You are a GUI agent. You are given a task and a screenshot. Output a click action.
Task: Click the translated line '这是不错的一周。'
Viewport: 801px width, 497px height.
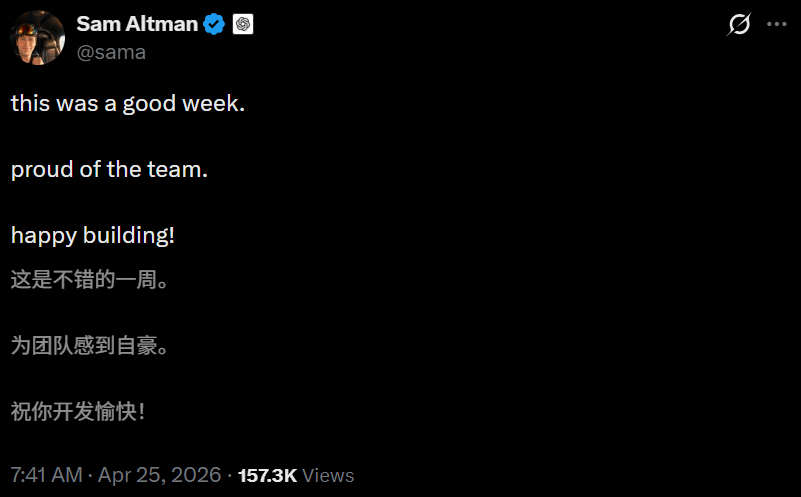89,280
